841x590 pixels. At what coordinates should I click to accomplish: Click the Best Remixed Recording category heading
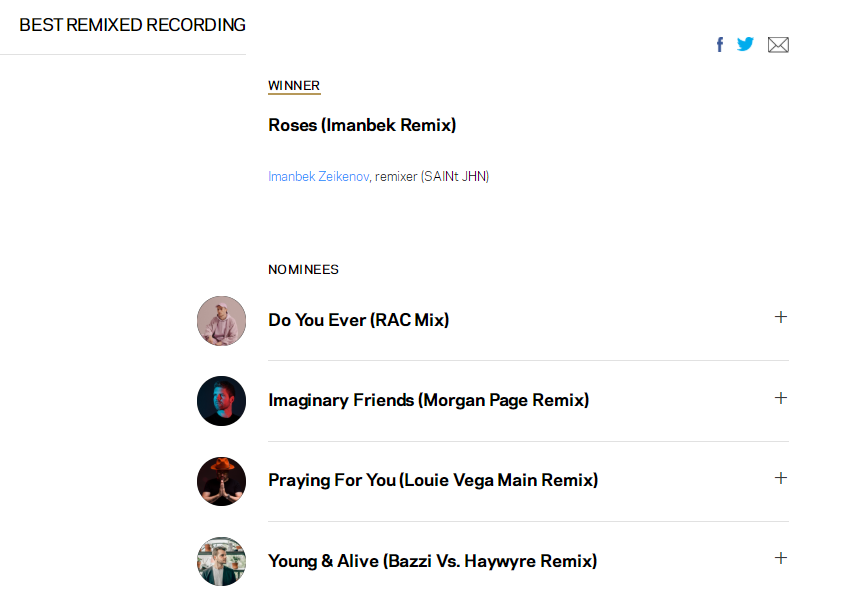(132, 25)
